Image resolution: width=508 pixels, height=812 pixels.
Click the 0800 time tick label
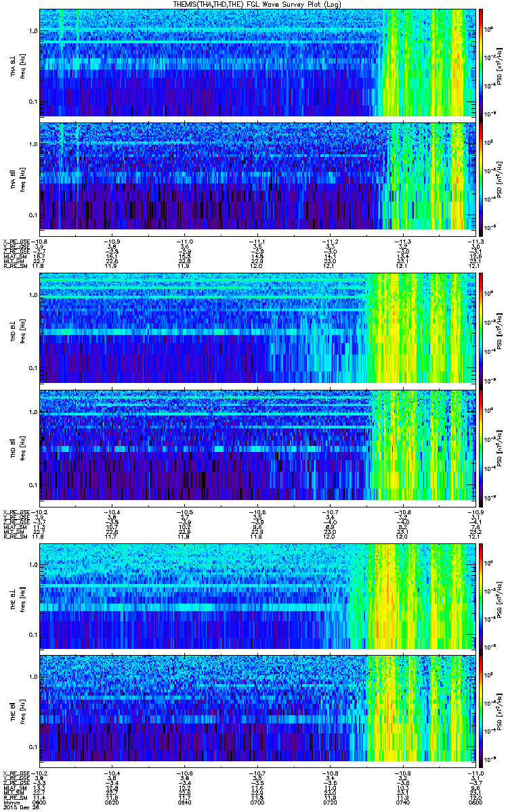tap(475, 802)
